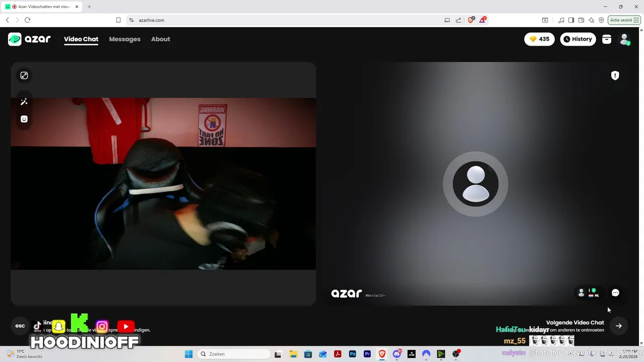644x362 pixels.
Task: Toggle the browser sidebar panel icon
Action: (571, 20)
